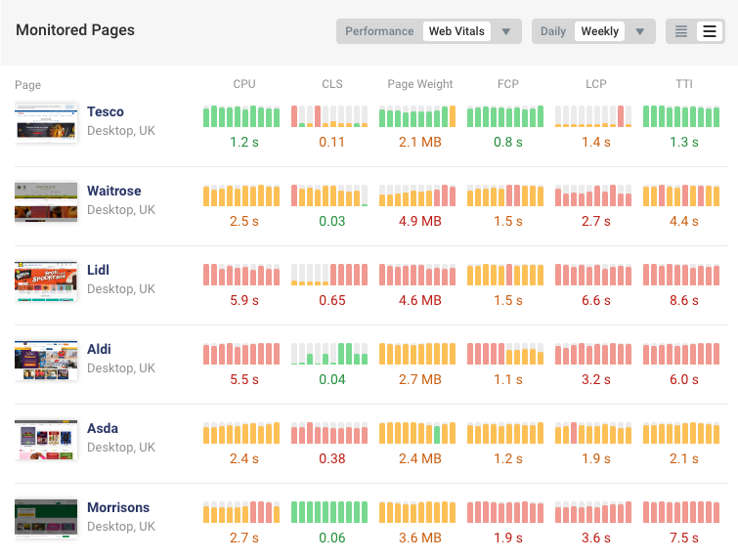The width and height of the screenshot is (738, 560).
Task: Select the Weekly interval
Action: coord(599,31)
